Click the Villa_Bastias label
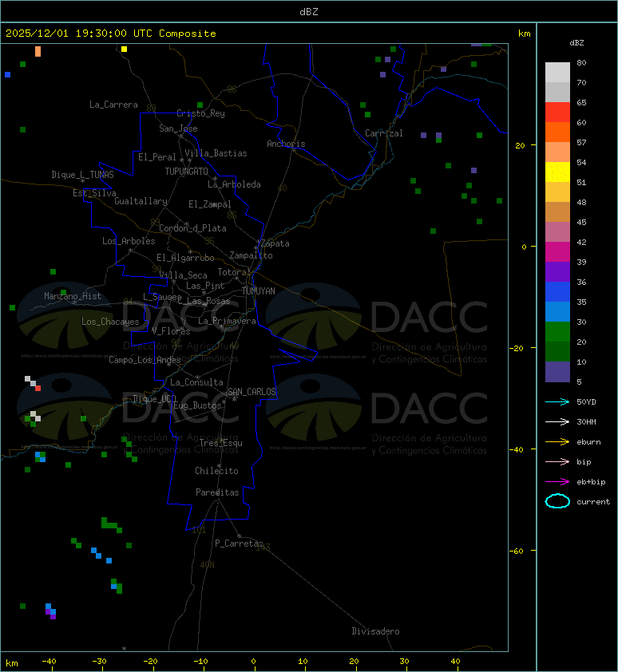 (216, 153)
